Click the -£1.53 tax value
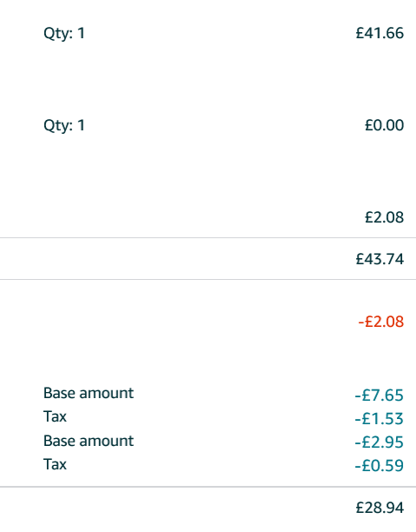This screenshot has height=532, width=416. (379, 419)
